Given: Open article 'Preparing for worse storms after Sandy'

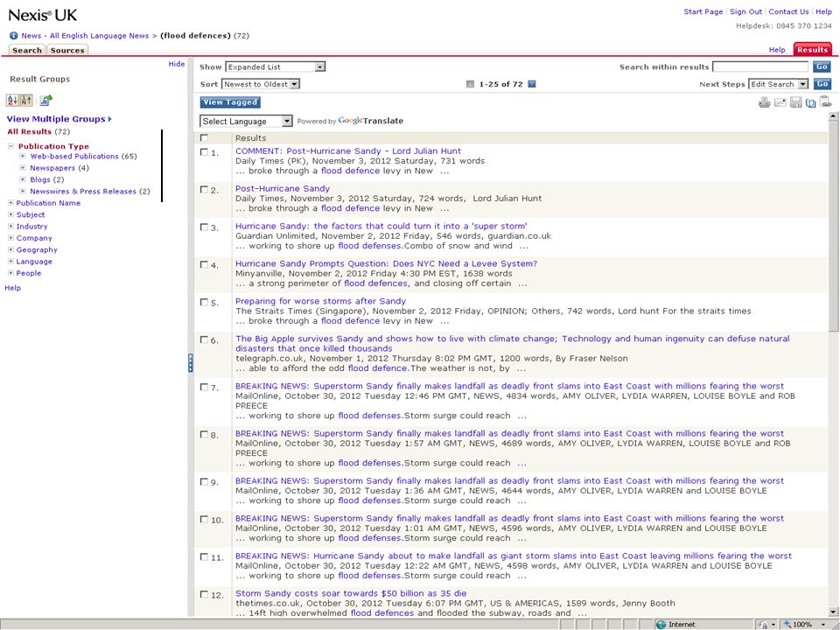Looking at the screenshot, I should click(320, 301).
